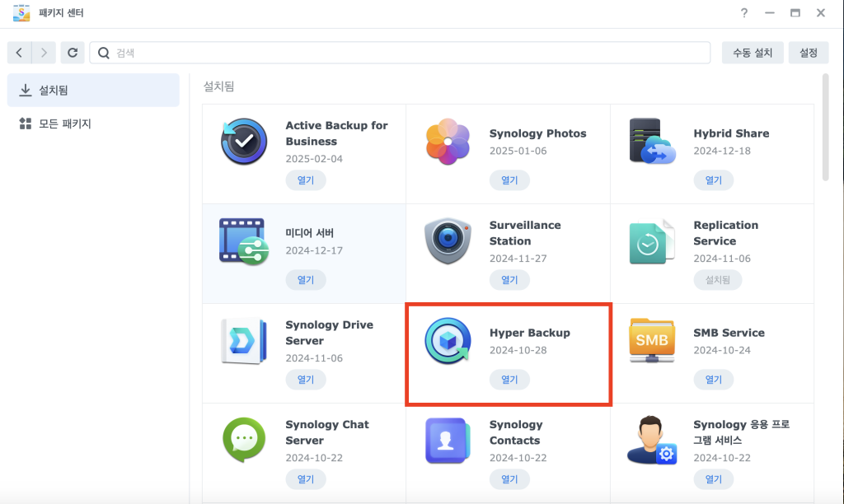Open Active Backup for Business with 열기
The height and width of the screenshot is (504, 844).
point(306,180)
